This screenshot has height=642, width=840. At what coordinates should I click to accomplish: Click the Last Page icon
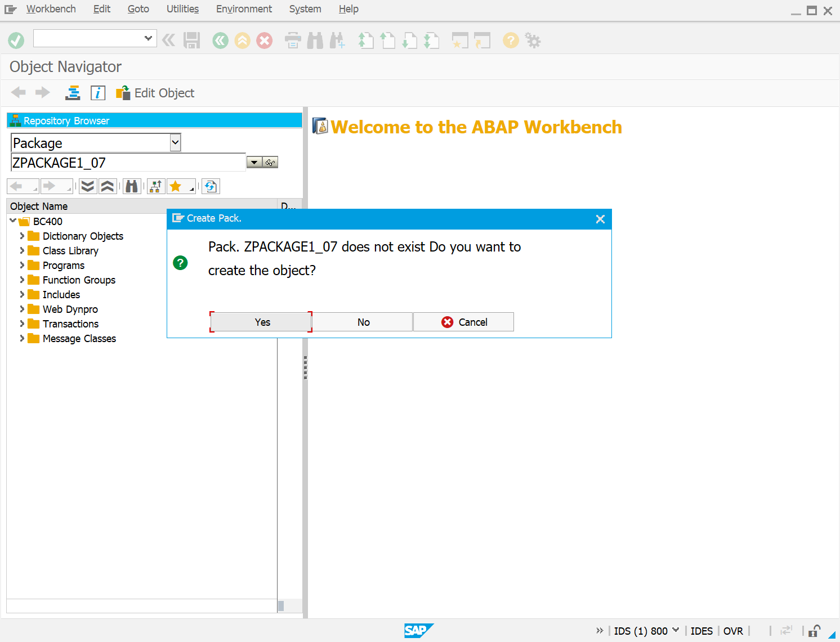[431, 41]
